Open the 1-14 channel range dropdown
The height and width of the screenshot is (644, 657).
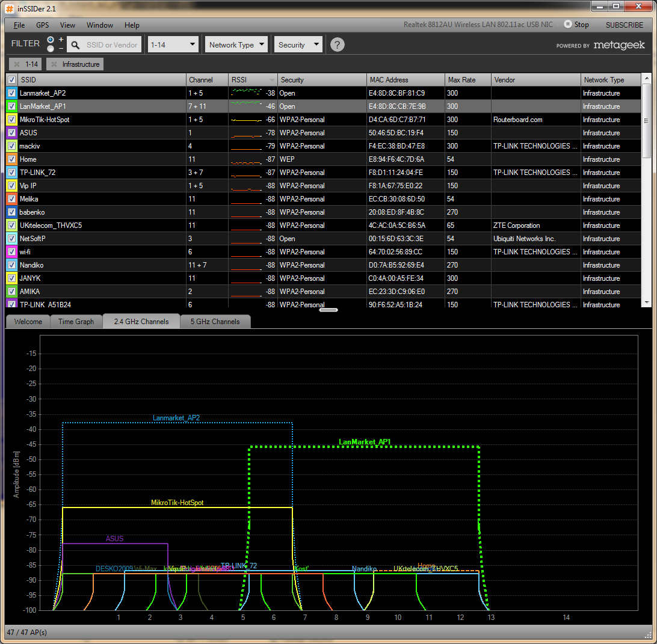173,44
